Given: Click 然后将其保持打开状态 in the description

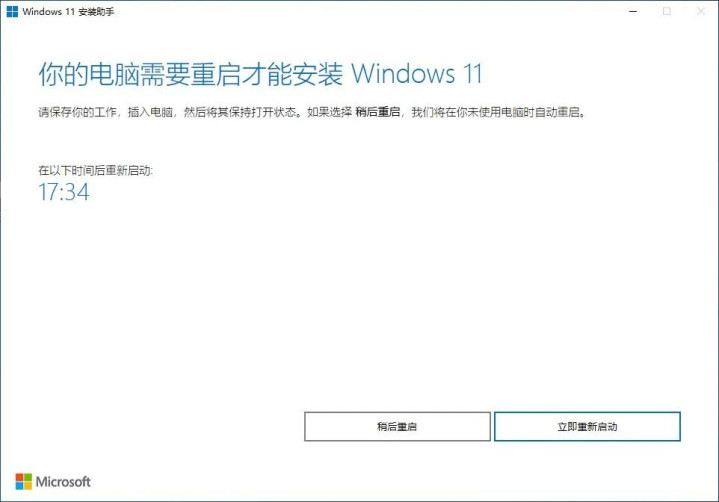Looking at the screenshot, I should tap(239, 112).
